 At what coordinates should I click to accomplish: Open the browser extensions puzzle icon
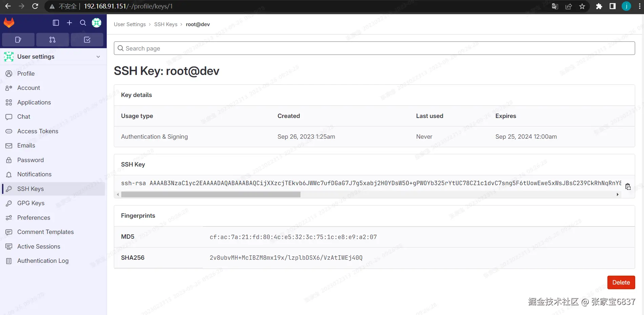pyautogui.click(x=599, y=6)
